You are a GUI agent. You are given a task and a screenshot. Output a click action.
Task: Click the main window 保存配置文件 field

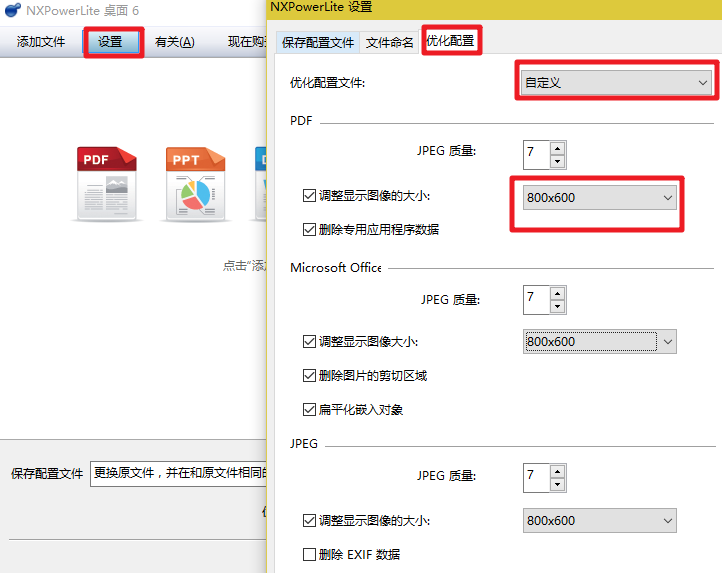[178, 474]
